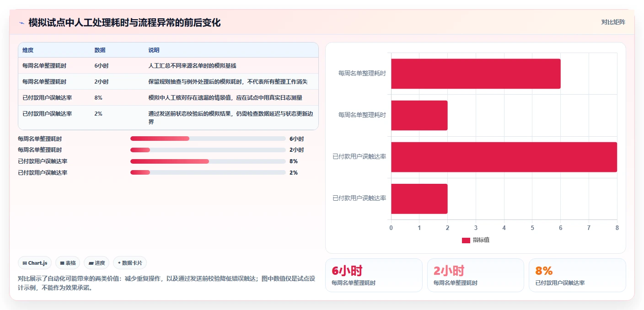Open the 数据卡片 chip
Image resolution: width=644 pixels, height=310 pixels.
(x=130, y=263)
